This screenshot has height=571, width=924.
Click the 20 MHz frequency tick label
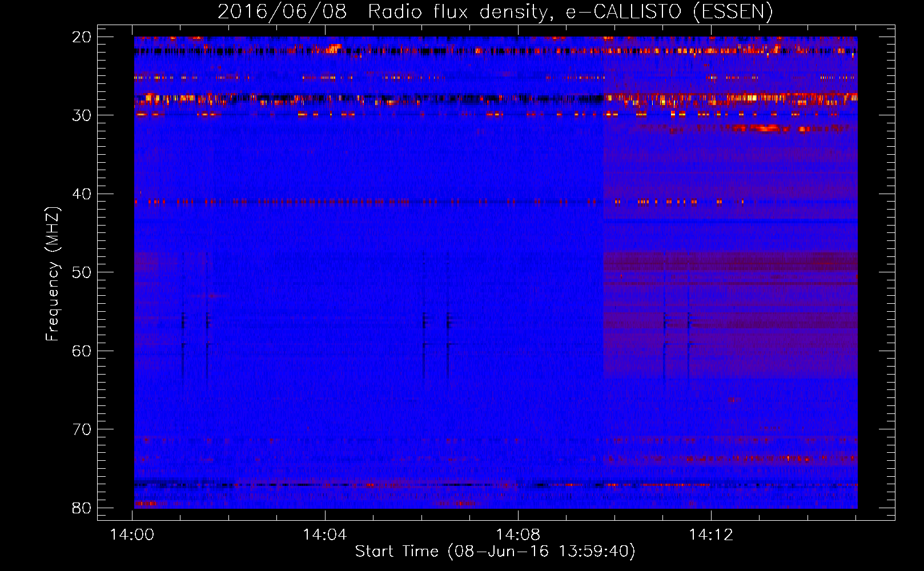(x=82, y=37)
